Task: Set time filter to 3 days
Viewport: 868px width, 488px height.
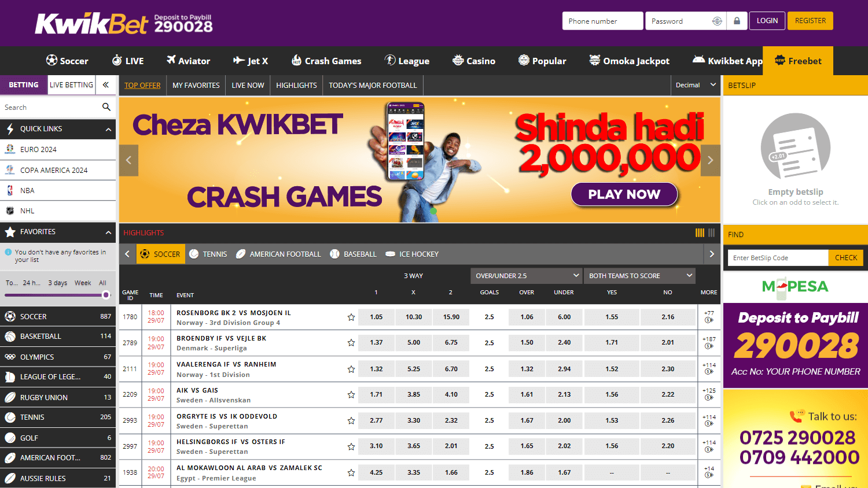Action: (x=57, y=283)
